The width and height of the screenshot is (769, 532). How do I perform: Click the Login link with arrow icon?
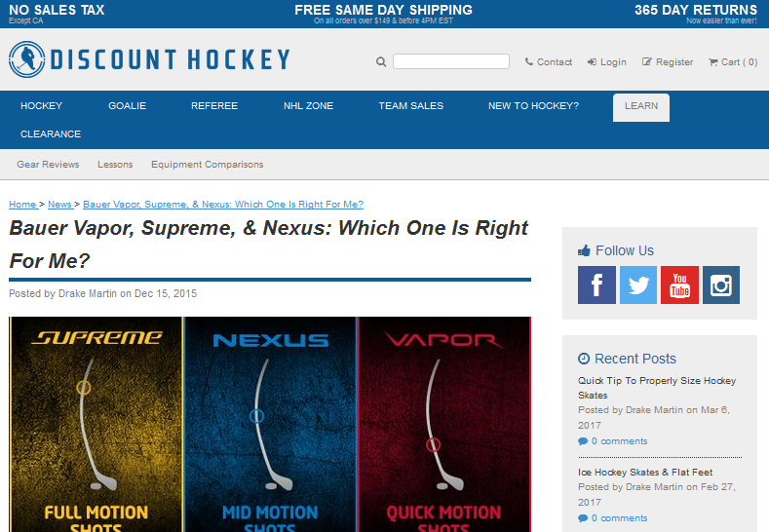coord(607,61)
